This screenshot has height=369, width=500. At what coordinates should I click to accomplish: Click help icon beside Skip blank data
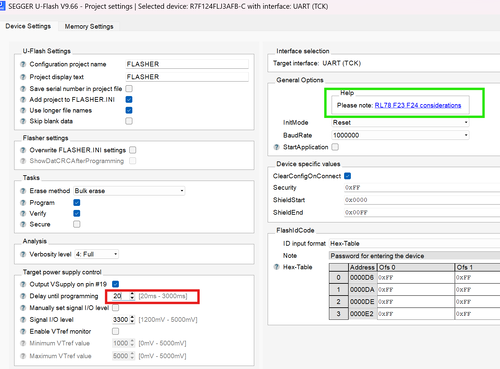(x=23, y=121)
